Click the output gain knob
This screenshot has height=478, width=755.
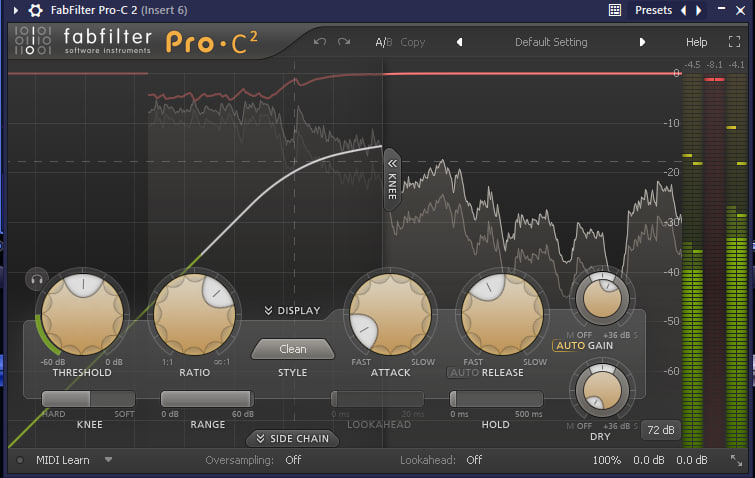coord(602,298)
